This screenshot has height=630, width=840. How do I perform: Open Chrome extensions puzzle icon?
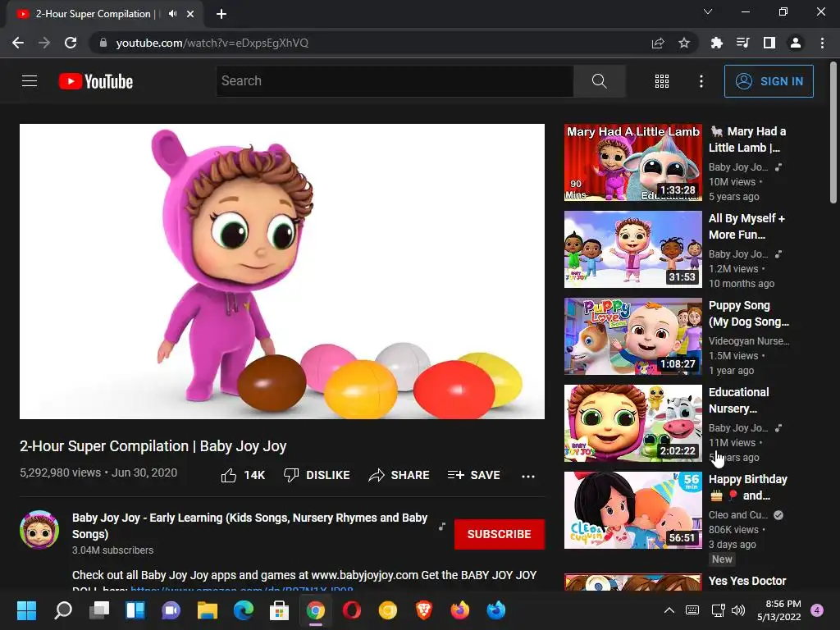(x=716, y=43)
